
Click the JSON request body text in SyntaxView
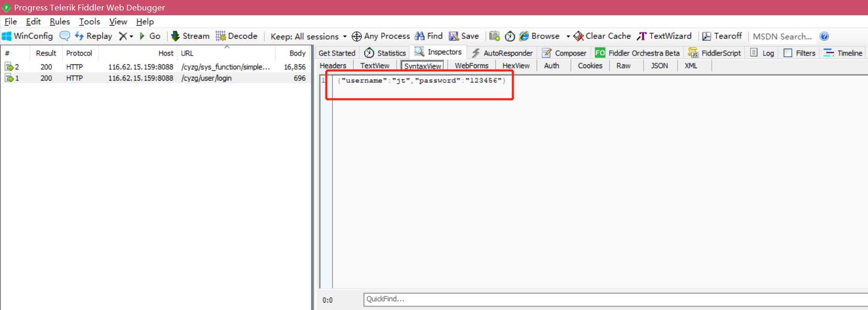[x=422, y=81]
